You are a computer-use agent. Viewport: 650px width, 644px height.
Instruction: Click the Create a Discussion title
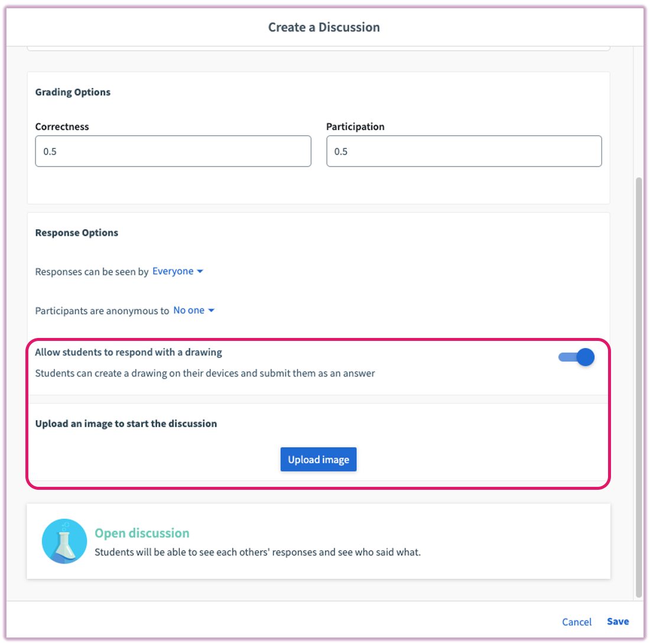(x=324, y=27)
